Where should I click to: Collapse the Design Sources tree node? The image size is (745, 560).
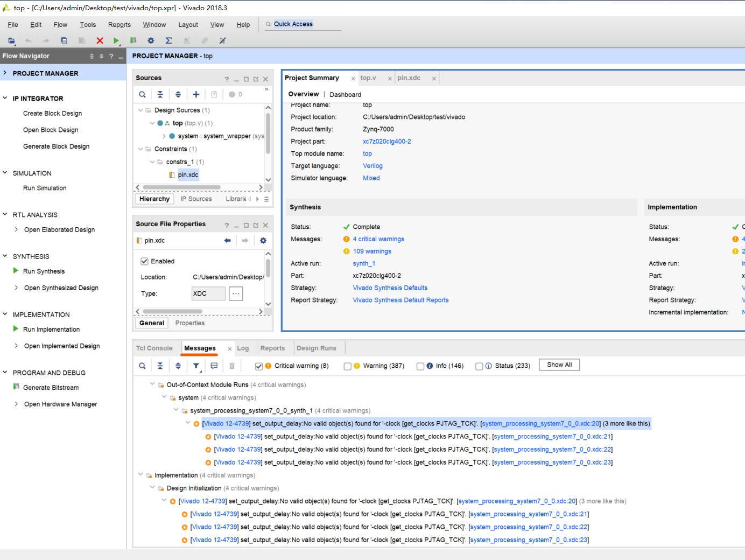[x=140, y=110]
